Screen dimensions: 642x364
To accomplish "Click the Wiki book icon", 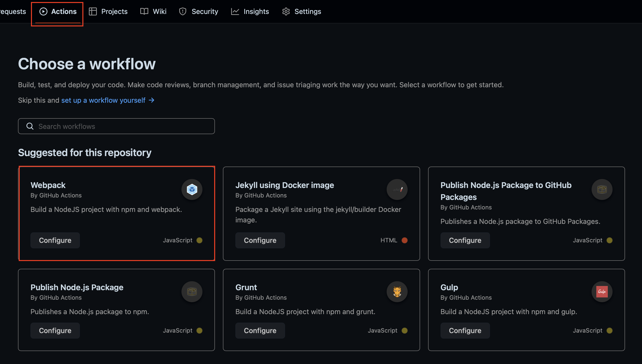I will pyautogui.click(x=144, y=11).
